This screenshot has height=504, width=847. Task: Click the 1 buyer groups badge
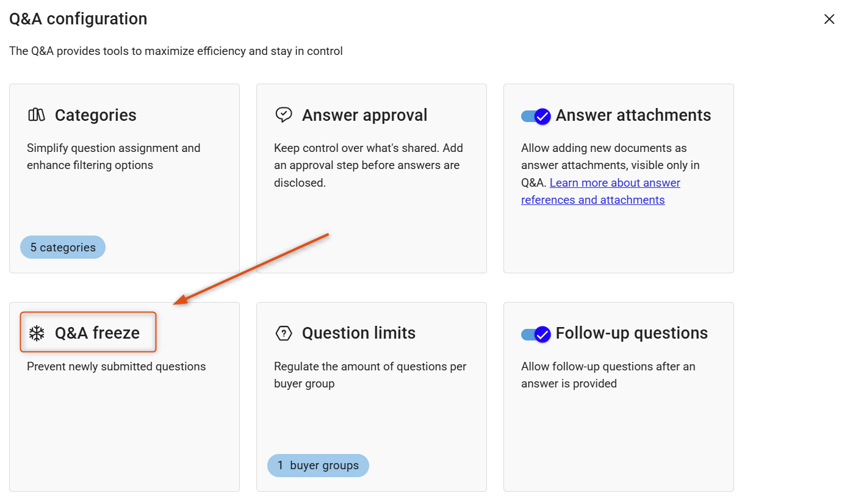318,465
